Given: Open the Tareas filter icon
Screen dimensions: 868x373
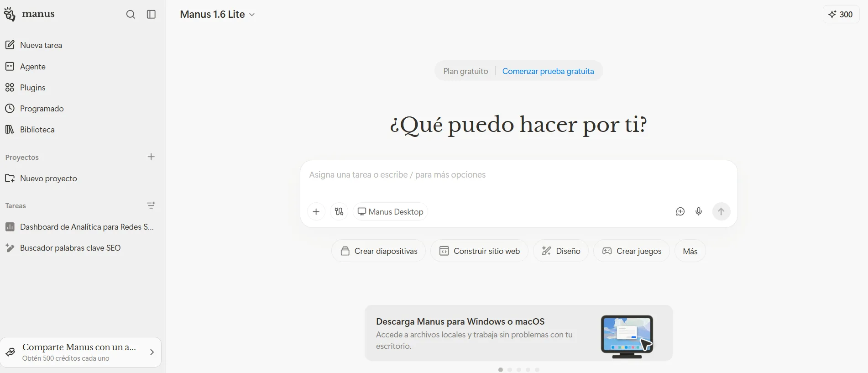Looking at the screenshot, I should (x=151, y=205).
